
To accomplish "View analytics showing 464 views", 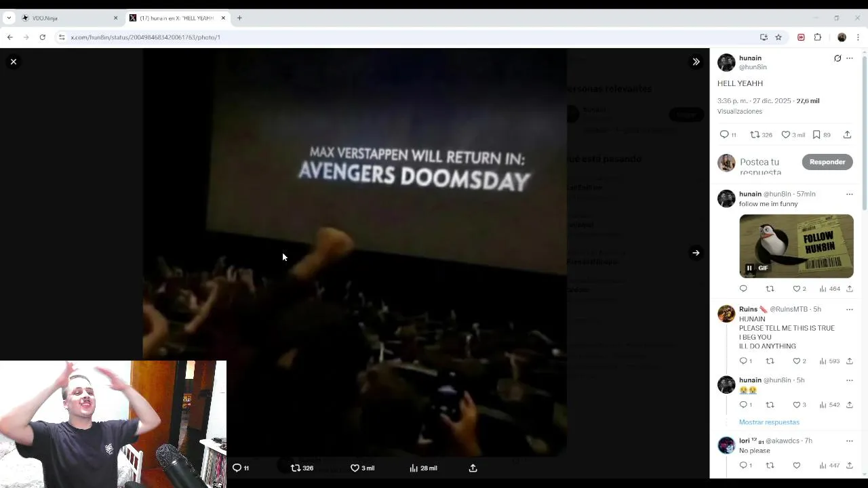I will pyautogui.click(x=829, y=289).
